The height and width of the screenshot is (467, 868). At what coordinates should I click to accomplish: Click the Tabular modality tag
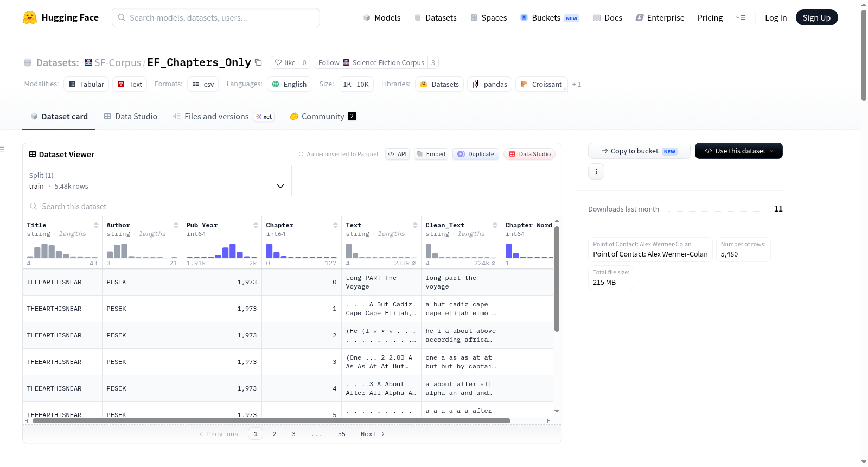tap(86, 84)
